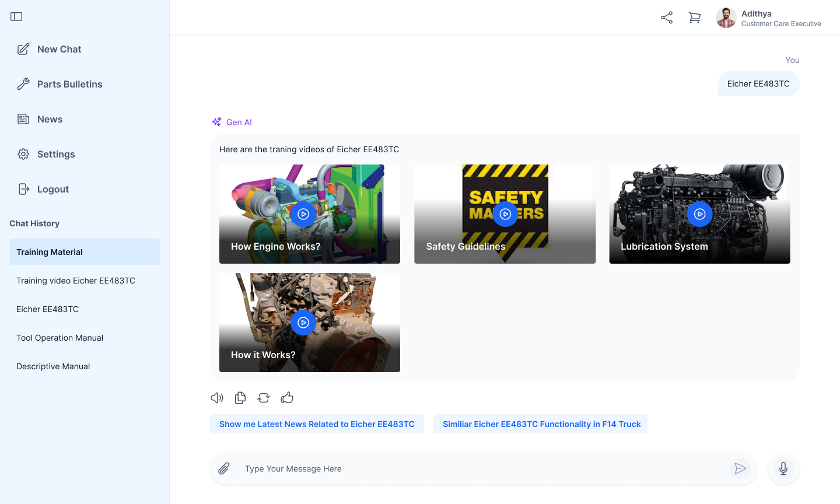Click the 'Here are the traning videos' text
Image resolution: width=840 pixels, height=504 pixels.
(x=309, y=149)
